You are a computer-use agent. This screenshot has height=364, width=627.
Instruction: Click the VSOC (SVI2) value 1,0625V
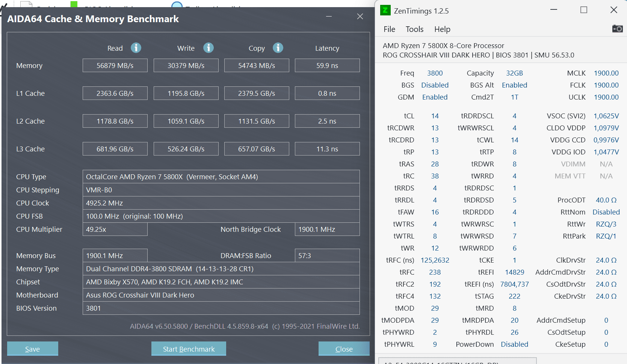coord(606,116)
